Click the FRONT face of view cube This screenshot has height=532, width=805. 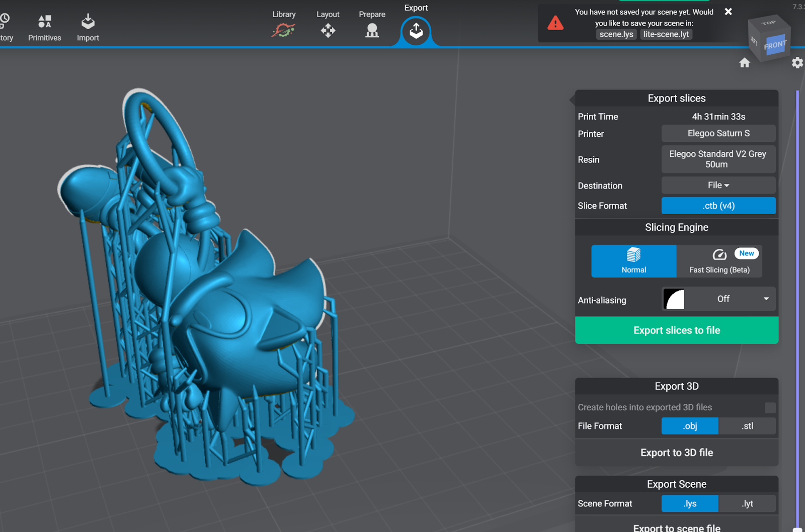point(775,45)
